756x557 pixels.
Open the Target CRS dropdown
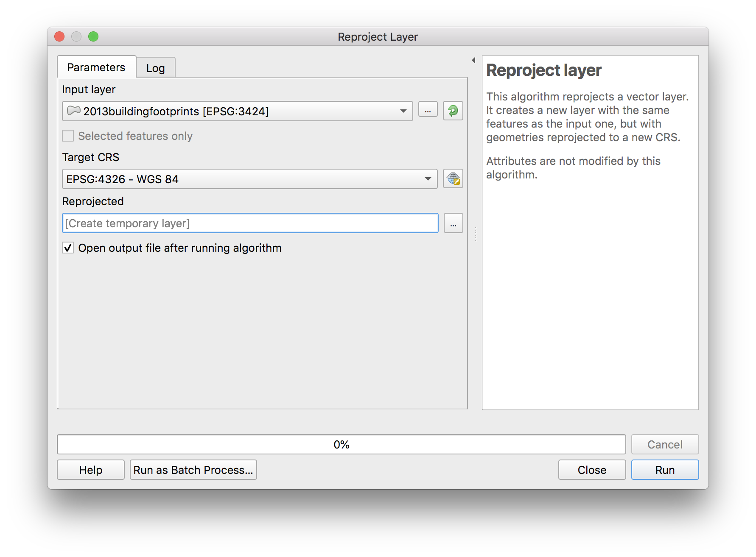coord(428,179)
